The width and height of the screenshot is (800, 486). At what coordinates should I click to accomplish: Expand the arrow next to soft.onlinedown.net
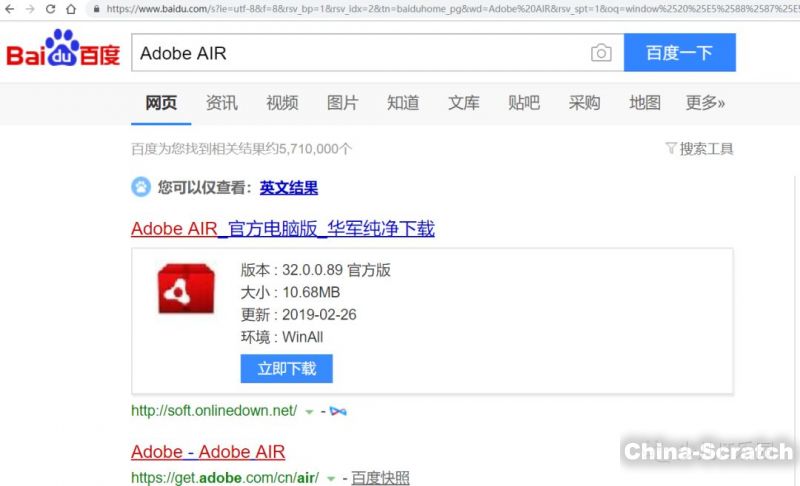(x=309, y=411)
